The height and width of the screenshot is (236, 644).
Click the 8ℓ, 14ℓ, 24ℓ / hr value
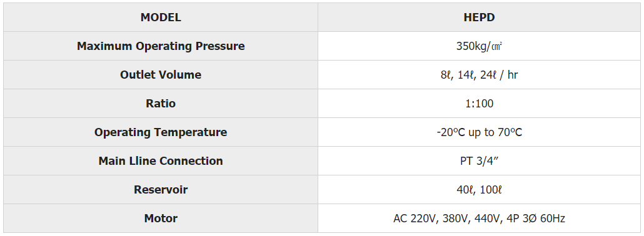[480, 75]
